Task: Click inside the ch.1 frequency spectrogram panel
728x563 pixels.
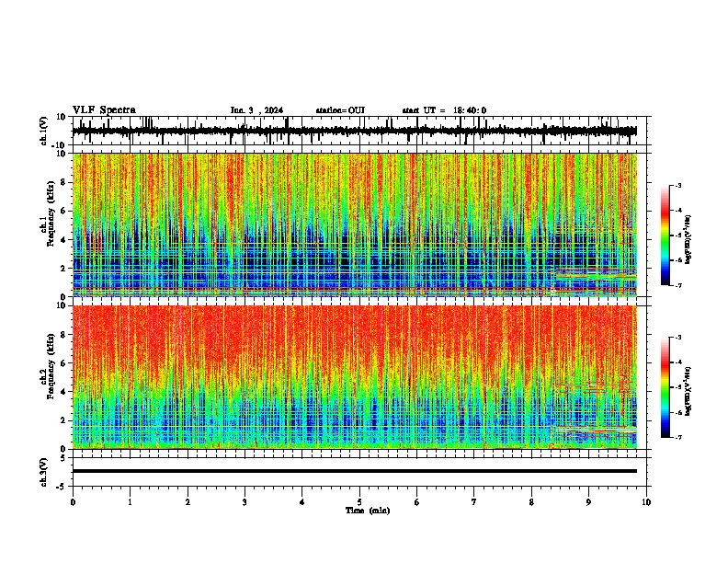Action: (355, 224)
